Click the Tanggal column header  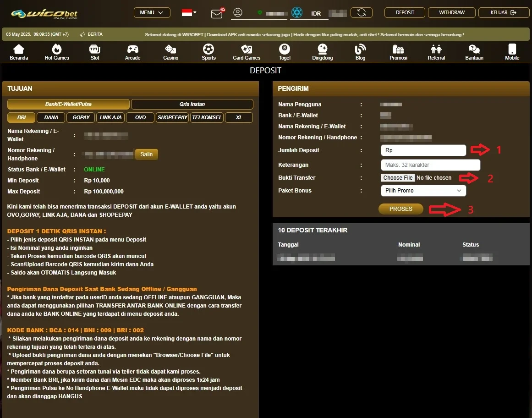[x=288, y=245]
